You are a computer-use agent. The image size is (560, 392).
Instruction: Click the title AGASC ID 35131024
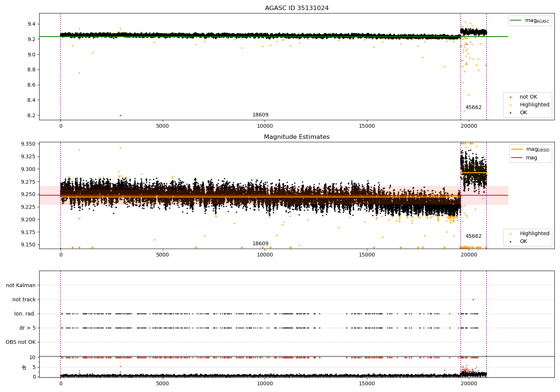(x=297, y=8)
